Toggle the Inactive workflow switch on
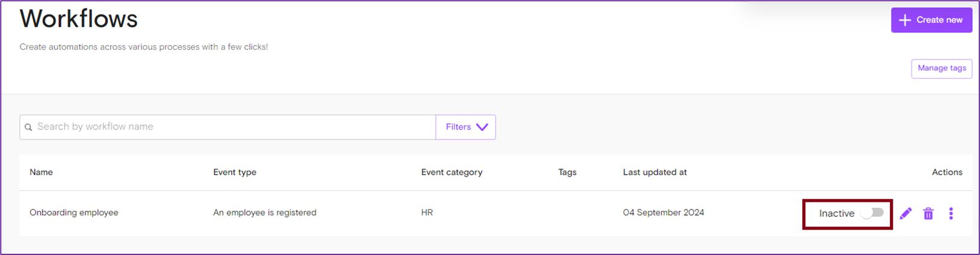This screenshot has height=255, width=980. click(x=873, y=213)
